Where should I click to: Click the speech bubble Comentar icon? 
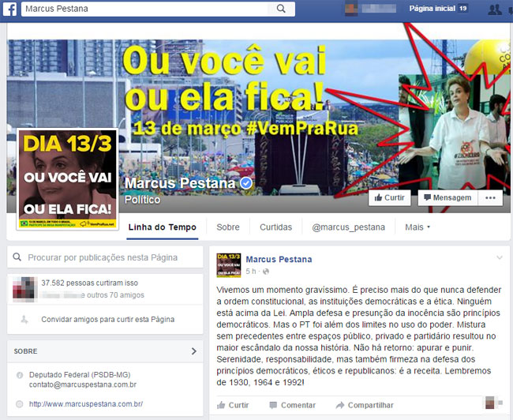(273, 405)
